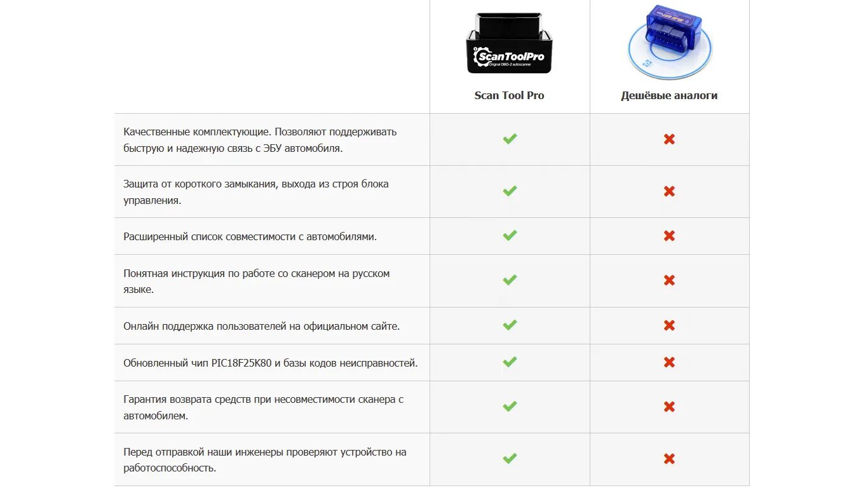The width and height of the screenshot is (868, 488).
Task: Click green checkmark for Russian instruction row
Action: (510, 280)
